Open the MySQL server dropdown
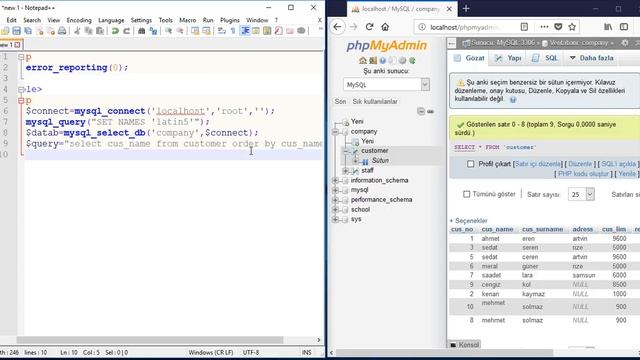The width and height of the screenshot is (640, 360). (386, 84)
